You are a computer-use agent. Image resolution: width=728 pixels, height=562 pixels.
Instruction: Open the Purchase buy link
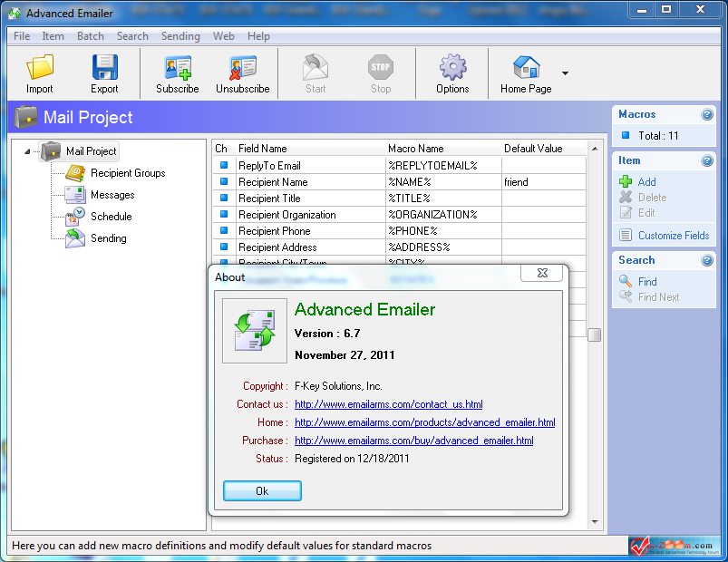(413, 441)
